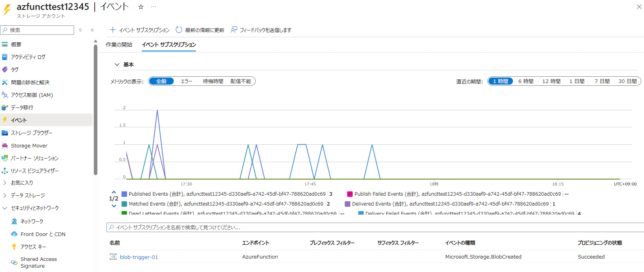Set the period to 1 日間

tap(577, 81)
